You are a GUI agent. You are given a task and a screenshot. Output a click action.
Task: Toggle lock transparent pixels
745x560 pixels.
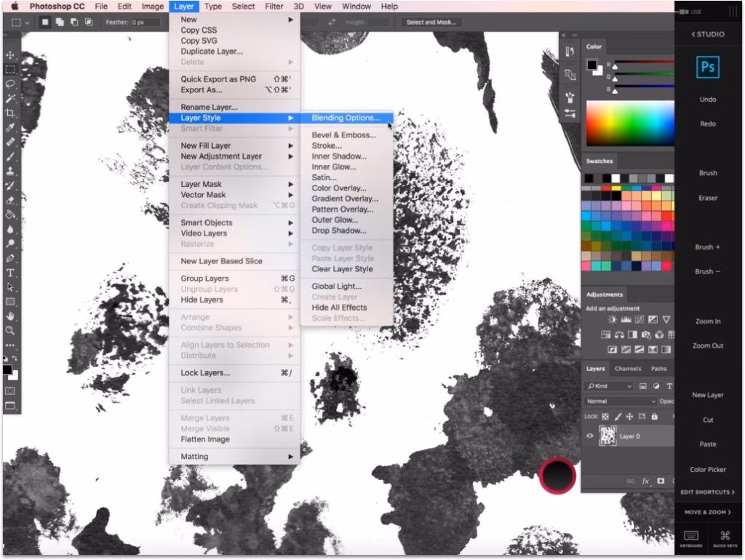[605, 417]
